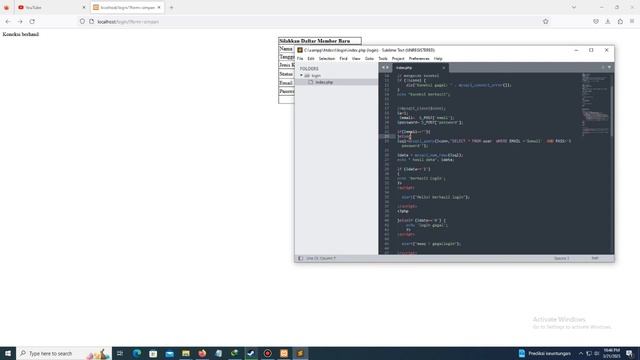Bookmark this page with star icon
640x360 pixels.
coord(546,21)
